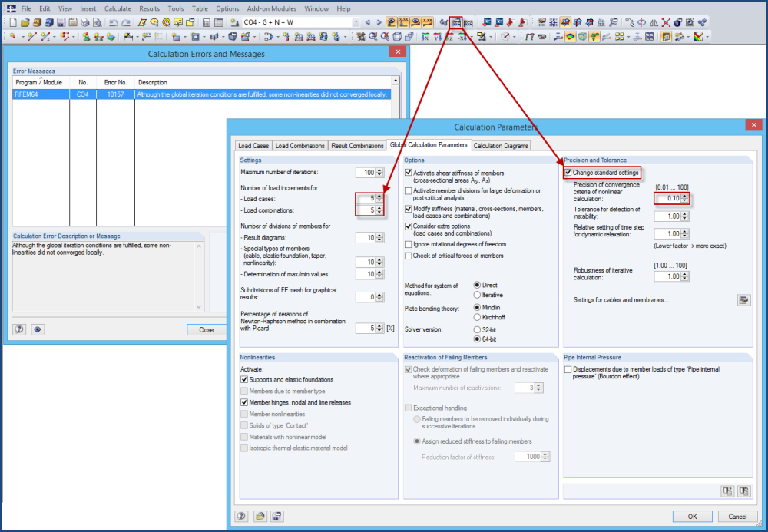This screenshot has height=532, width=768.
Task: Click the Redo arrow toolbar icon
Action: [126, 22]
